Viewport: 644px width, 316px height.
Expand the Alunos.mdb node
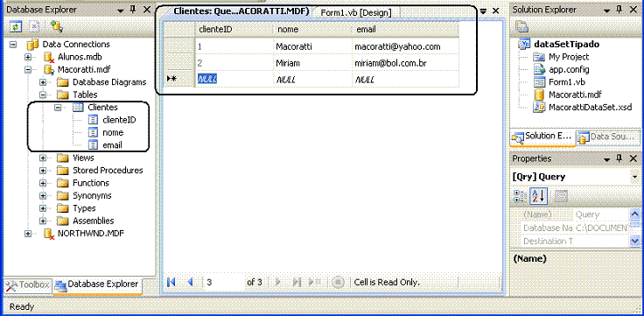pyautogui.click(x=28, y=57)
